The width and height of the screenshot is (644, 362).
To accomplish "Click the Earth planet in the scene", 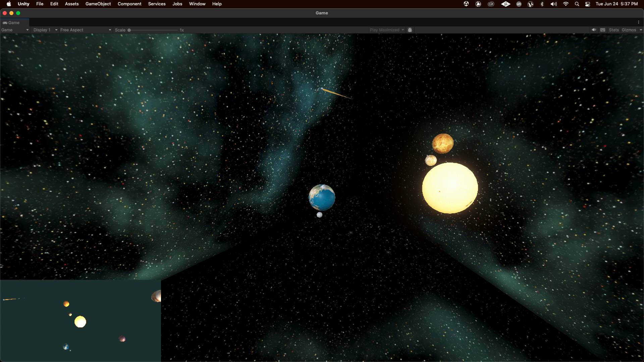I will [x=322, y=197].
